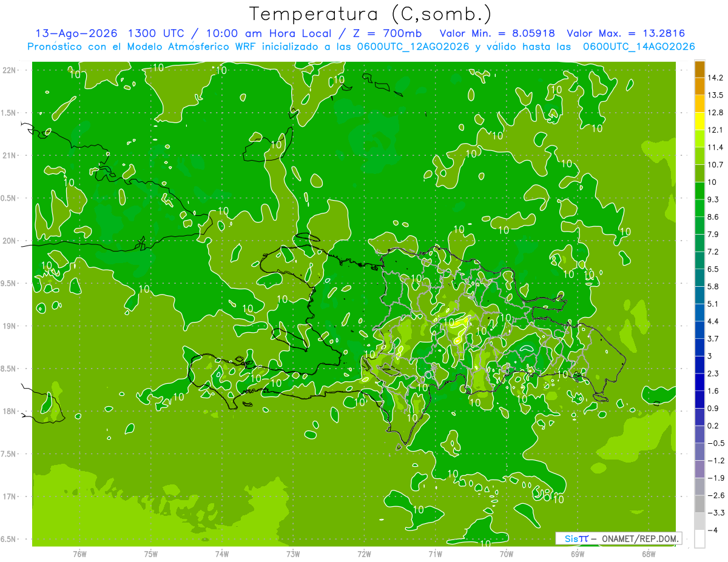Pick the legend color band between 10 and 10.7

tap(699, 173)
